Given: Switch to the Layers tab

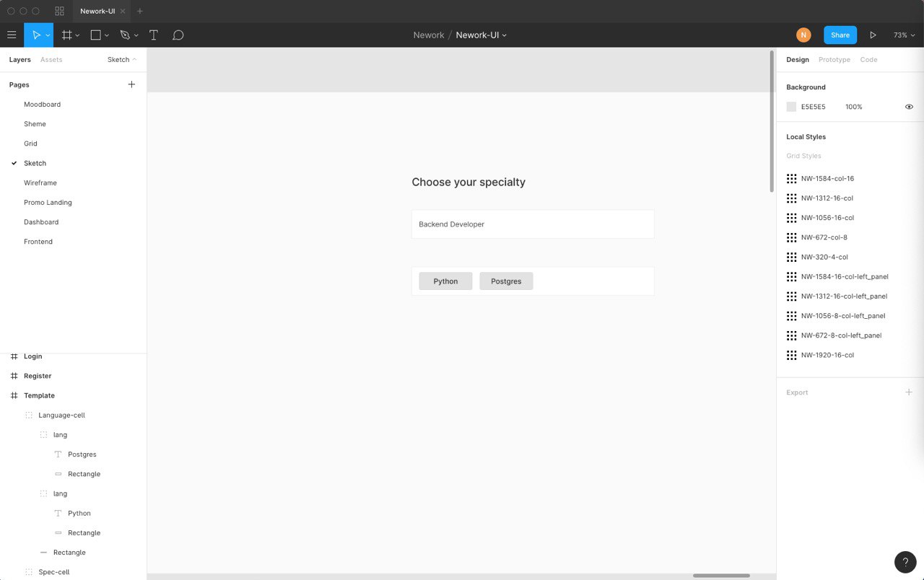Looking at the screenshot, I should pos(20,60).
